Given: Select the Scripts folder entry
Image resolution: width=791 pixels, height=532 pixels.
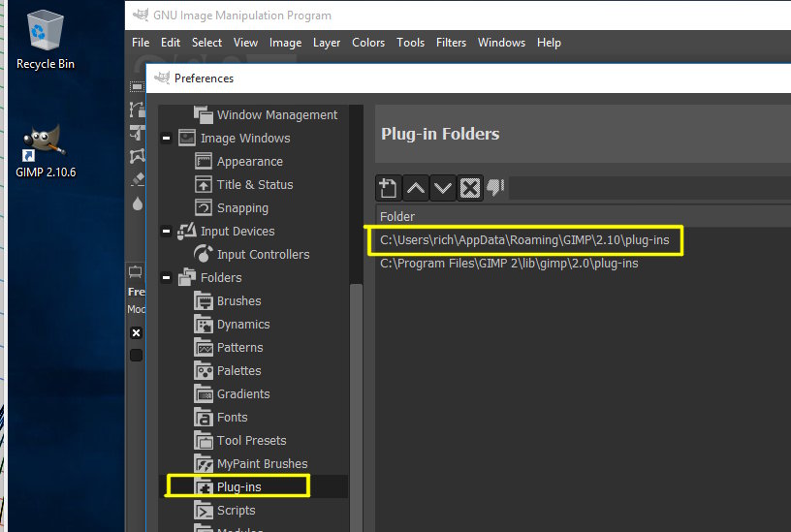Looking at the screenshot, I should (237, 511).
